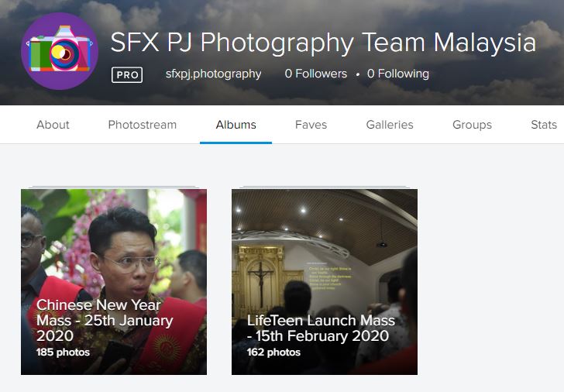Select the Albums tab

click(236, 125)
